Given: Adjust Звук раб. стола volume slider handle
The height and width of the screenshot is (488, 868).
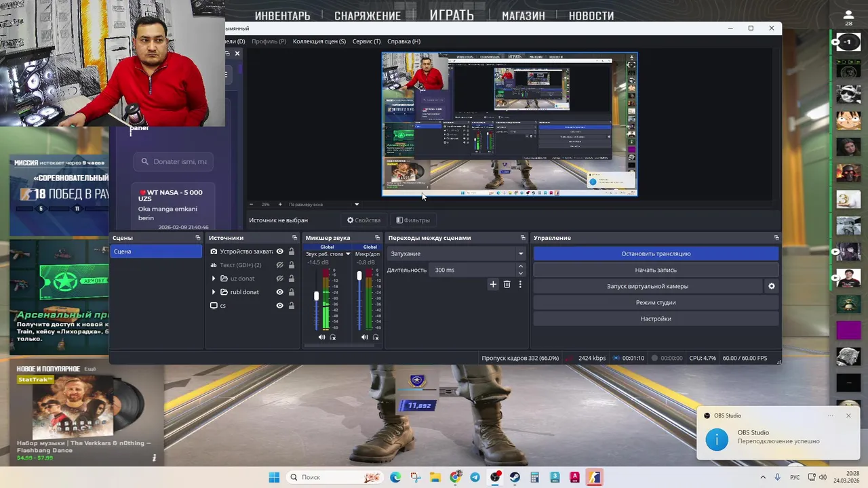Looking at the screenshot, I should pos(316,296).
